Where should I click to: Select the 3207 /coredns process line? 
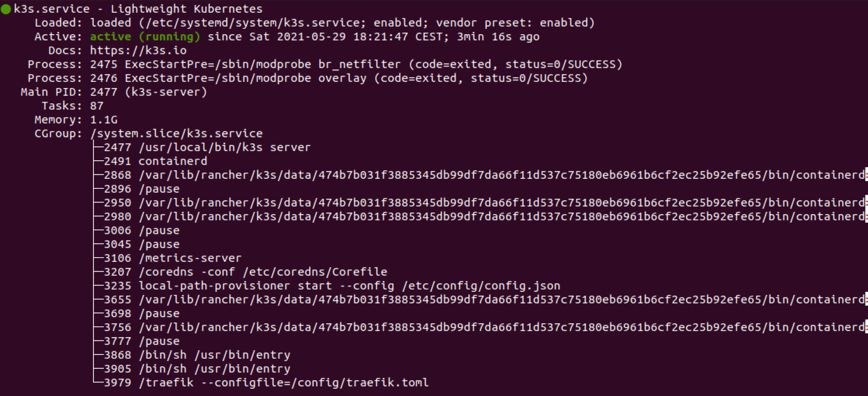click(x=245, y=272)
